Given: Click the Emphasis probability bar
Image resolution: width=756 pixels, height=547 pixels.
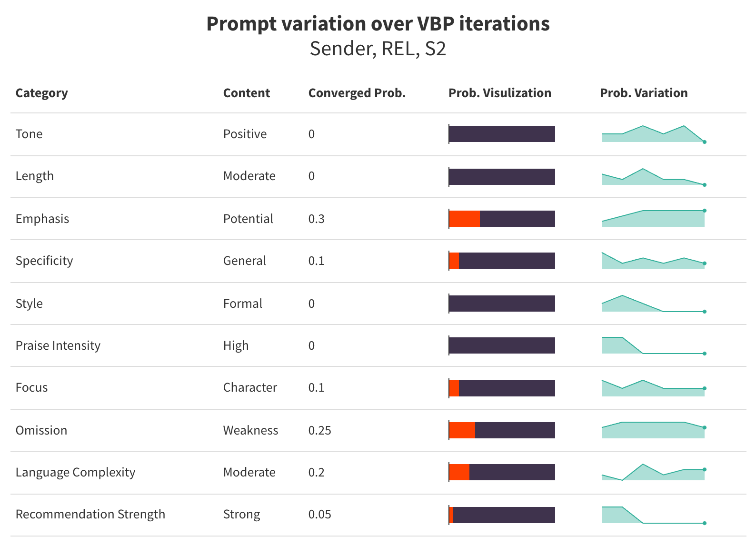Looking at the screenshot, I should click(502, 219).
